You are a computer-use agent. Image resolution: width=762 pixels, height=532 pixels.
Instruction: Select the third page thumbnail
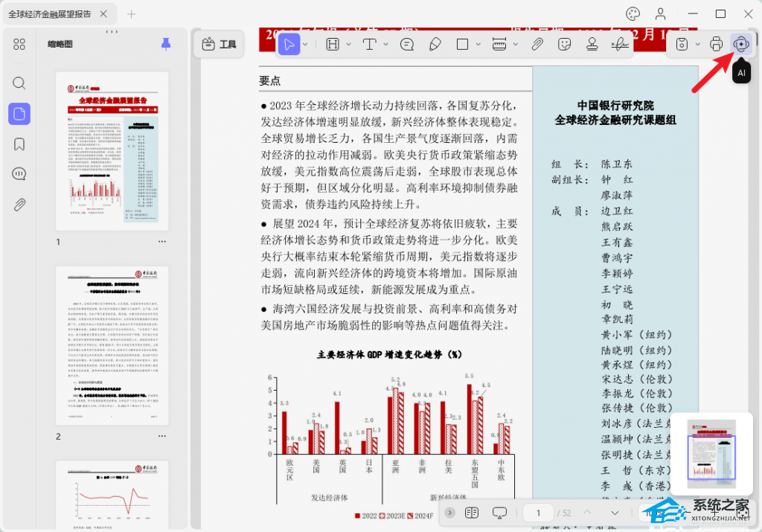(112, 495)
